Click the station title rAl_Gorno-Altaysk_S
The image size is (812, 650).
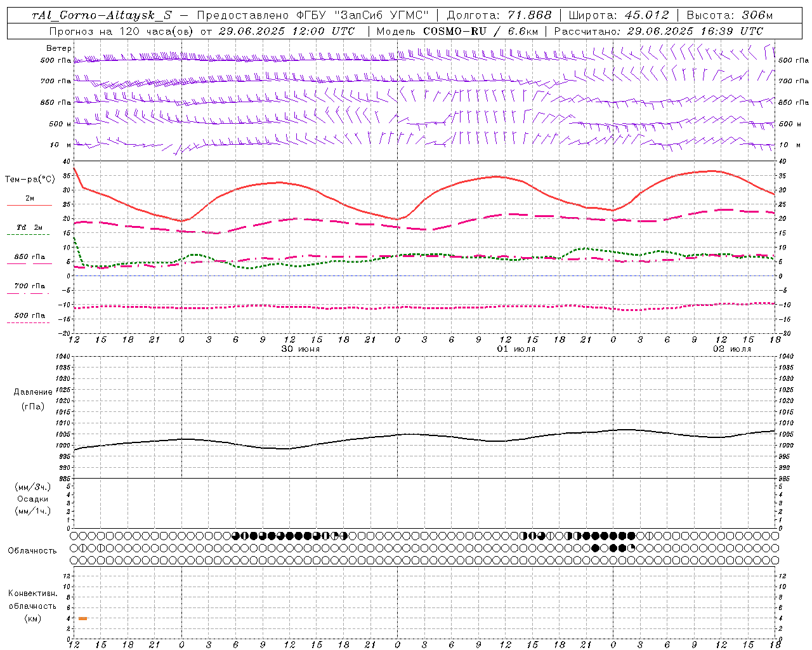(x=102, y=15)
